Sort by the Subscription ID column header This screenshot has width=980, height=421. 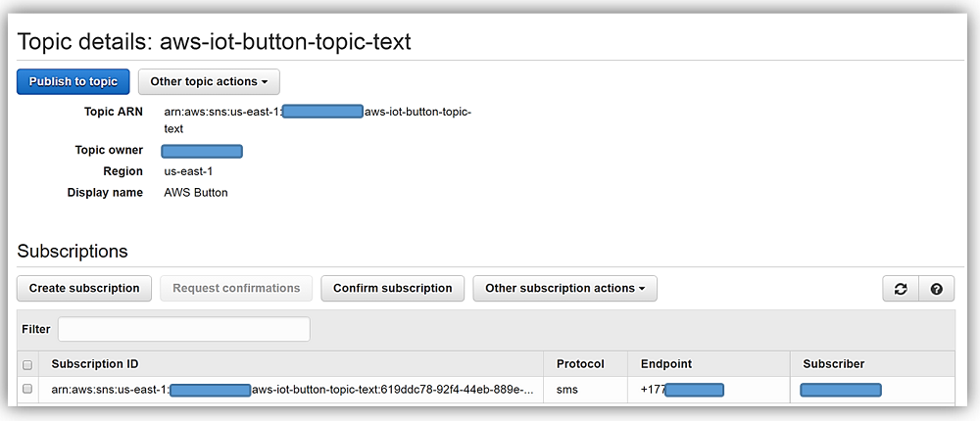(95, 364)
